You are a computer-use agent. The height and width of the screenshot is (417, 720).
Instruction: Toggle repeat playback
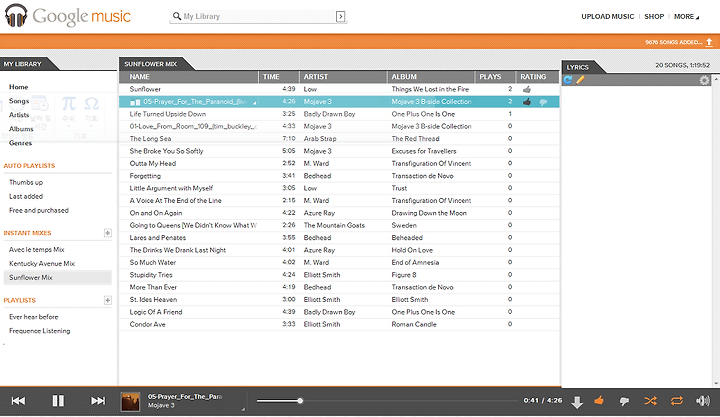coord(676,401)
